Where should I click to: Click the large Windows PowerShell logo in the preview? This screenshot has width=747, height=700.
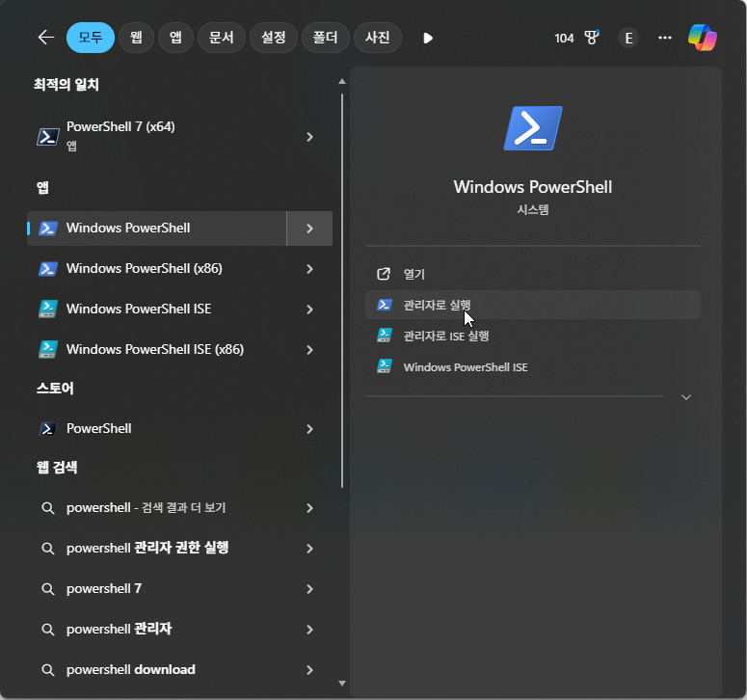click(x=533, y=128)
